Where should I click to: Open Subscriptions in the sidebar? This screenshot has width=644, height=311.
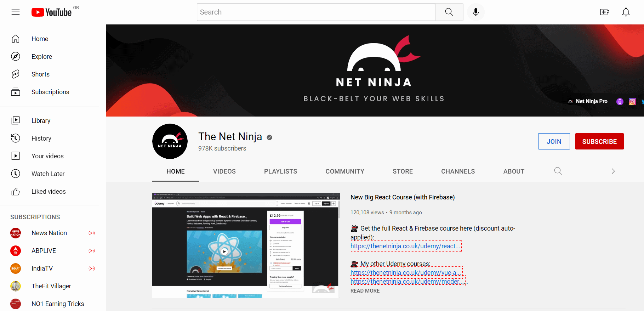pos(50,92)
